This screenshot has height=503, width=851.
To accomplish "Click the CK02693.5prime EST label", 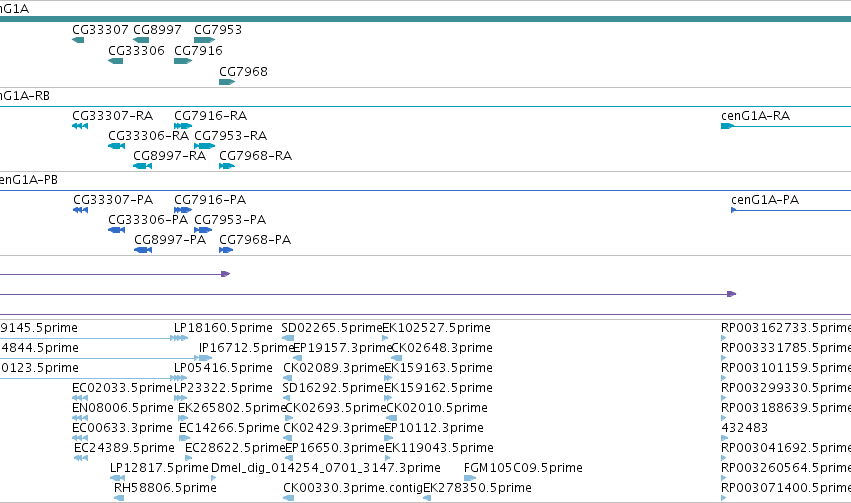I will pyautogui.click(x=335, y=408).
